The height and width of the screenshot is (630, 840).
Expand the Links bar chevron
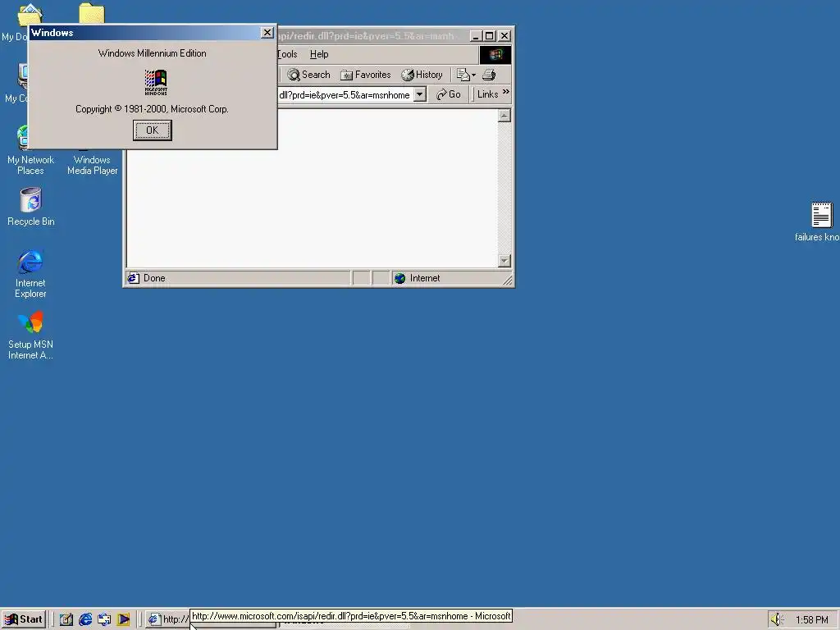point(505,93)
